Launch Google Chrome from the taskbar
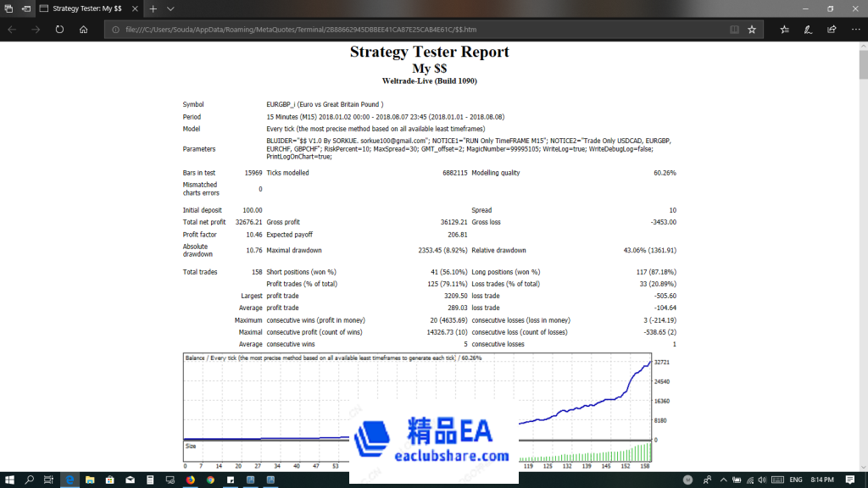868x488 pixels. tap(209, 479)
